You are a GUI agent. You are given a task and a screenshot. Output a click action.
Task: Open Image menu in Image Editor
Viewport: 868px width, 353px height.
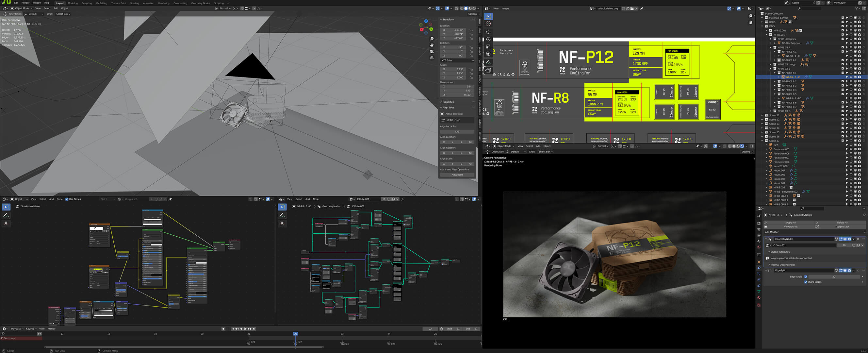click(x=505, y=8)
